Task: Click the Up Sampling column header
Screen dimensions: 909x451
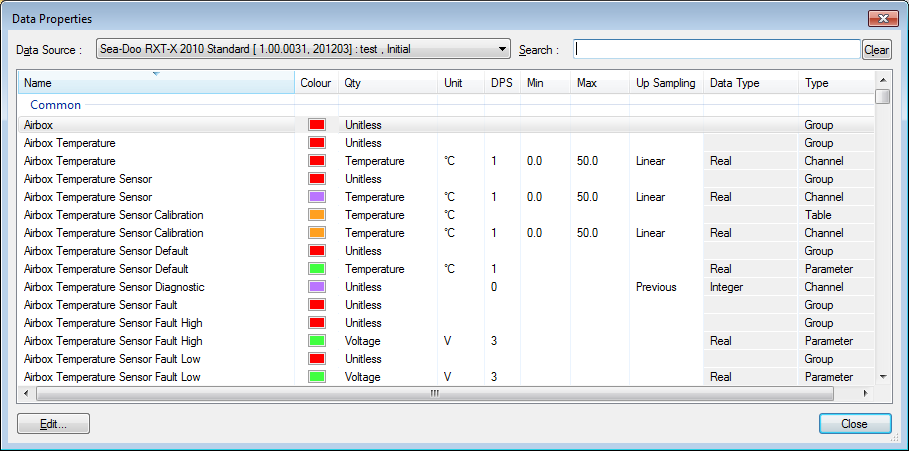Action: 665,83
